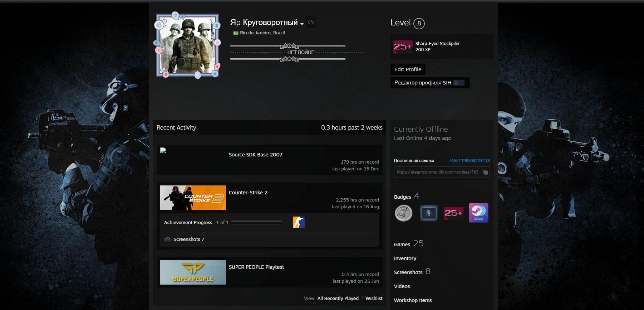
Task: Click the camera icon beside Screenshots 7
Action: click(167, 239)
